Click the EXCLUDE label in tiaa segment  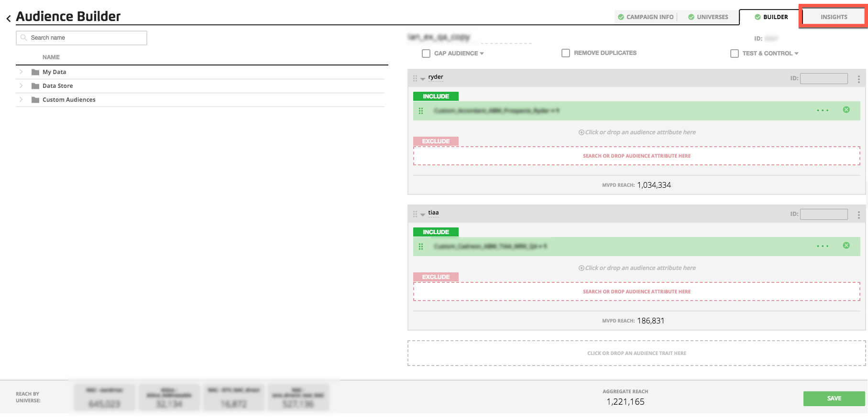(x=436, y=277)
